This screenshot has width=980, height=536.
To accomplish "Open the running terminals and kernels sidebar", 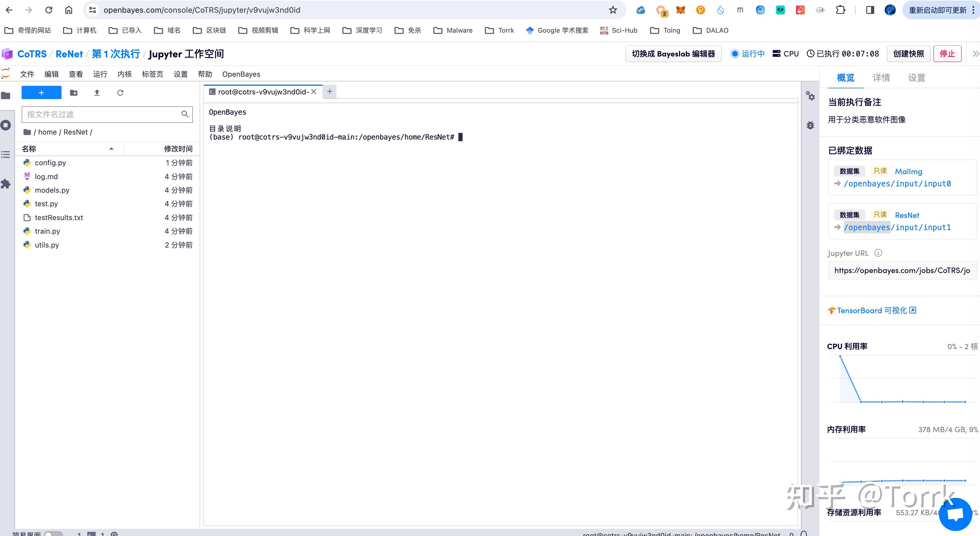I will [x=6, y=125].
